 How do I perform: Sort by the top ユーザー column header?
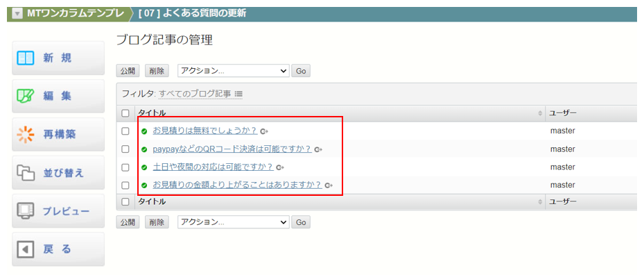564,112
